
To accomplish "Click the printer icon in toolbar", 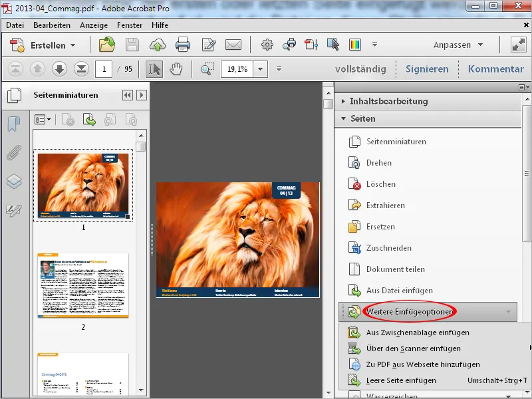I will (182, 45).
